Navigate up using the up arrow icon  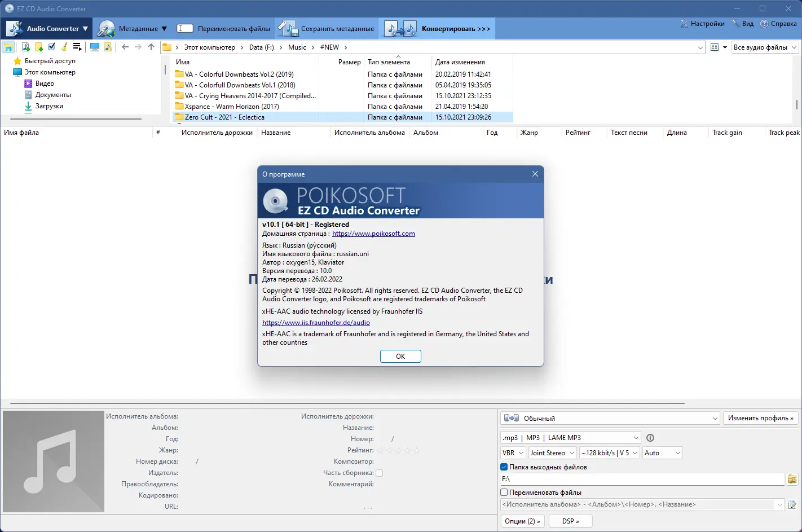[x=151, y=47]
